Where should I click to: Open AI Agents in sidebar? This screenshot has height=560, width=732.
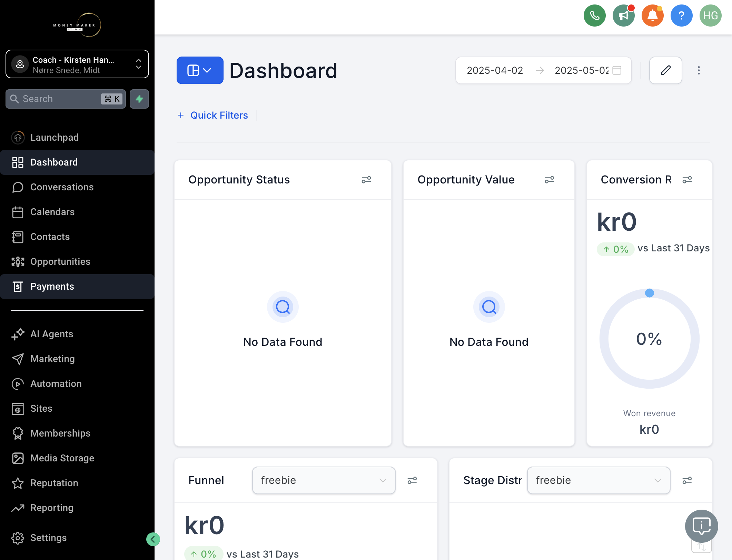[77, 334]
